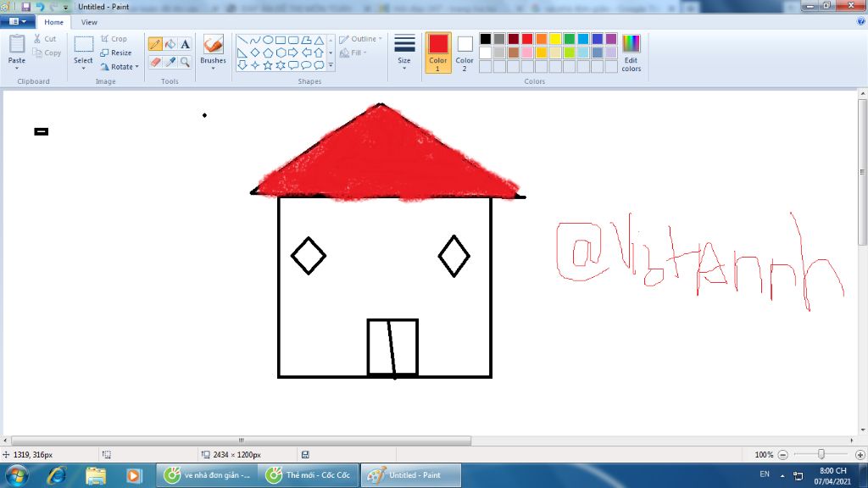The image size is (868, 488).
Task: Click the Save icon in quick access toolbar
Action: pyautogui.click(x=26, y=7)
